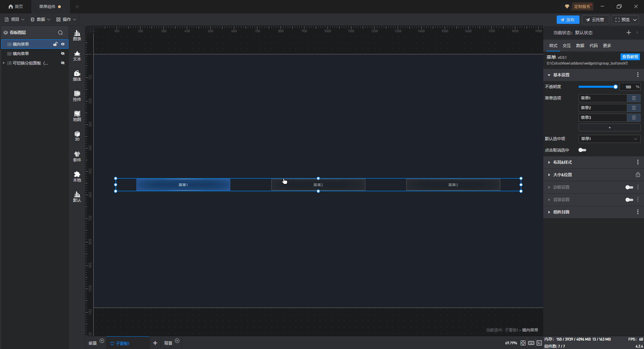Open the 数据 dropdown menu
Screen dimensions: 644x349
click(x=40, y=20)
